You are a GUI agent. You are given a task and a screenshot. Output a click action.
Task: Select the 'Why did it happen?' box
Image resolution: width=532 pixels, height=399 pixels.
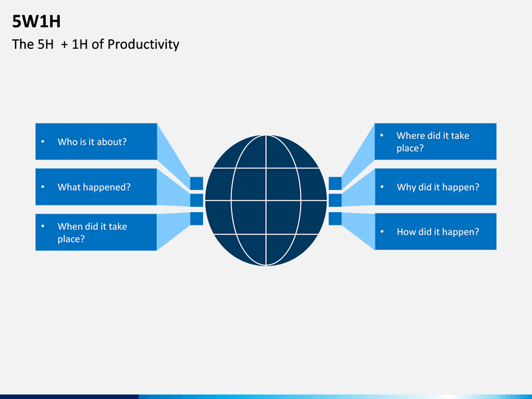435,187
